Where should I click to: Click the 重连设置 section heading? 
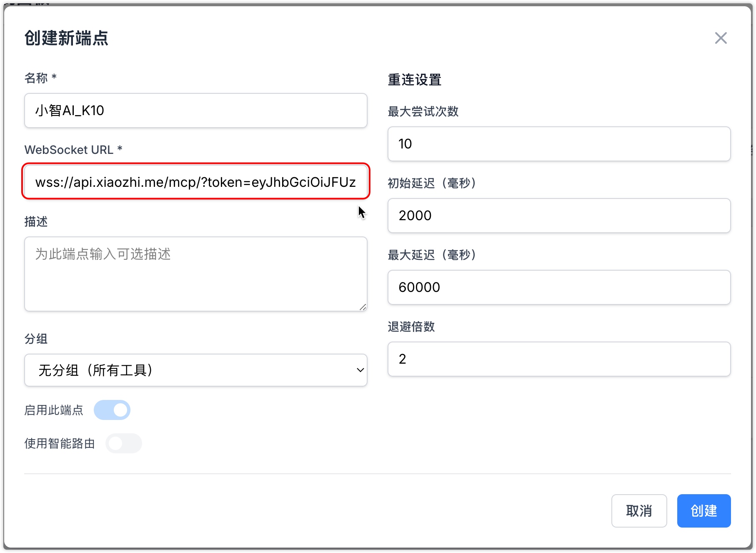click(x=414, y=80)
